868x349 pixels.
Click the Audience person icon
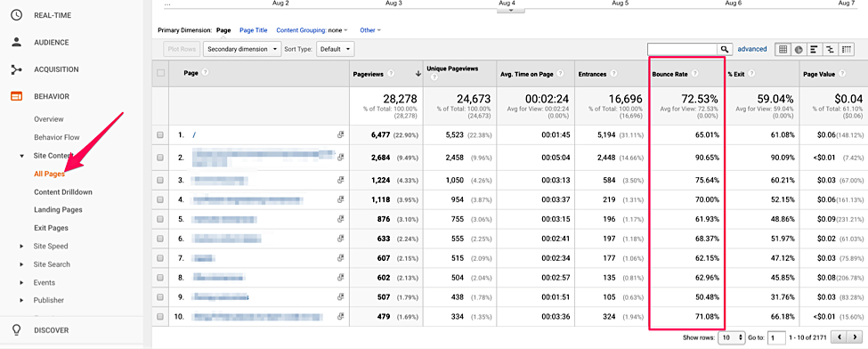click(x=17, y=42)
